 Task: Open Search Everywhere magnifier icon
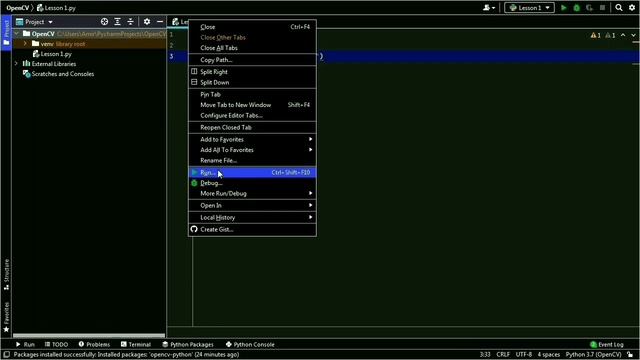619,8
